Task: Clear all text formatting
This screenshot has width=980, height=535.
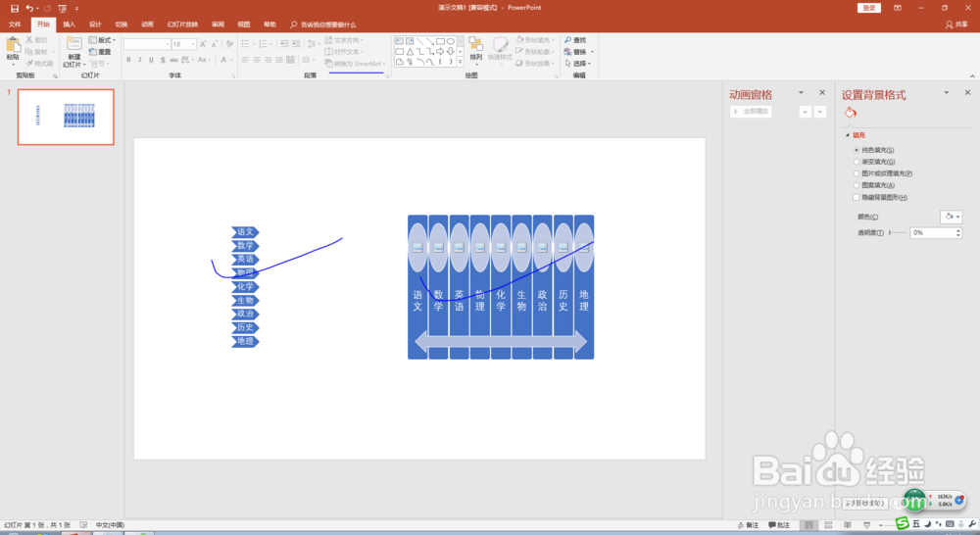Action: (x=229, y=44)
